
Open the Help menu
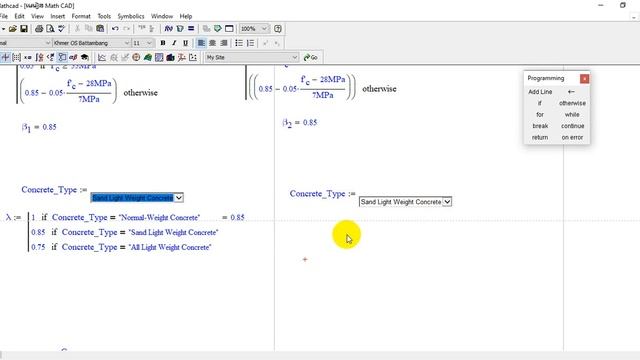[x=186, y=16]
